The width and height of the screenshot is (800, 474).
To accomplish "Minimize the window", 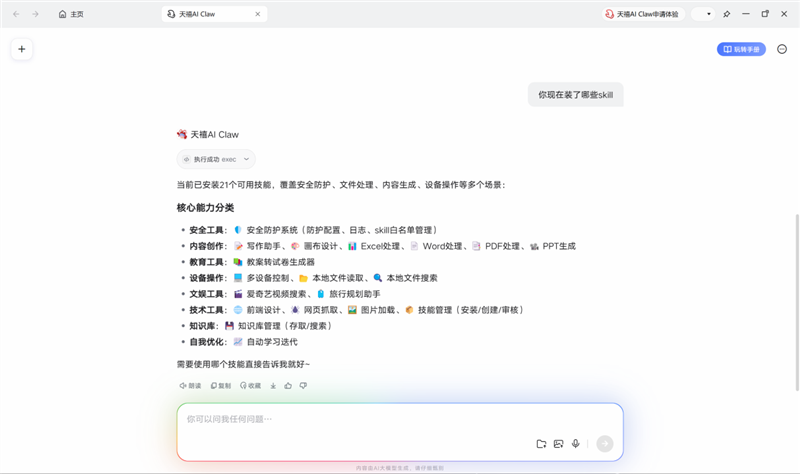I will 745,14.
